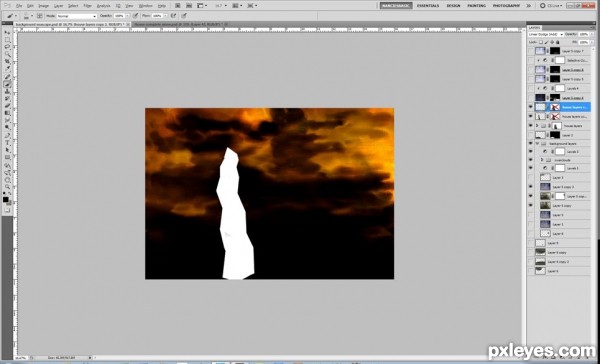Viewport: 600px width, 364px height.
Task: Select the Move tool
Action: tap(7, 33)
